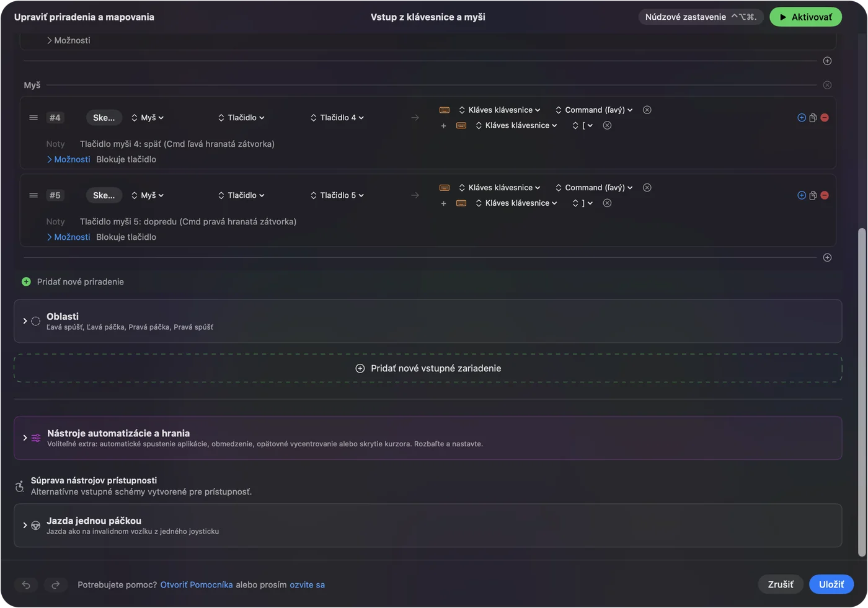Click the plus before the [ key output
The image size is (868, 608).
(x=443, y=126)
